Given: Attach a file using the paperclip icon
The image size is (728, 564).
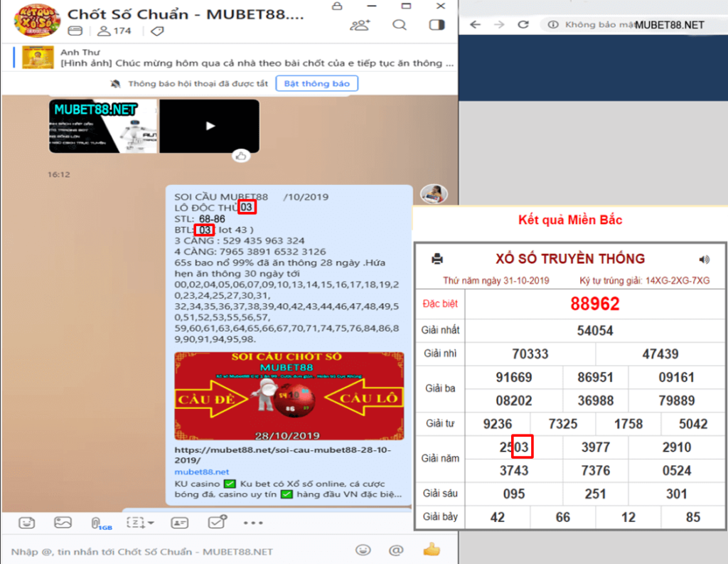Looking at the screenshot, I should coord(96,523).
